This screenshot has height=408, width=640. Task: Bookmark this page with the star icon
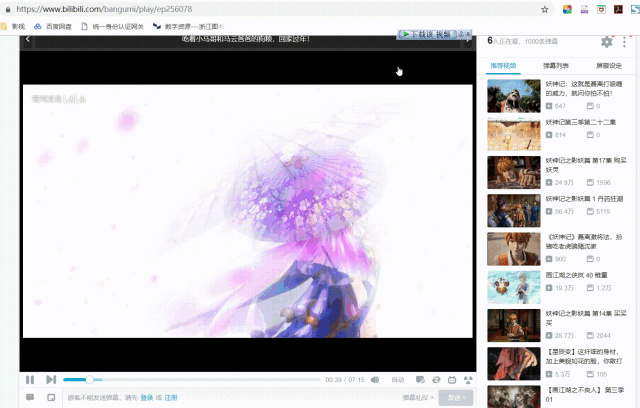(x=544, y=9)
